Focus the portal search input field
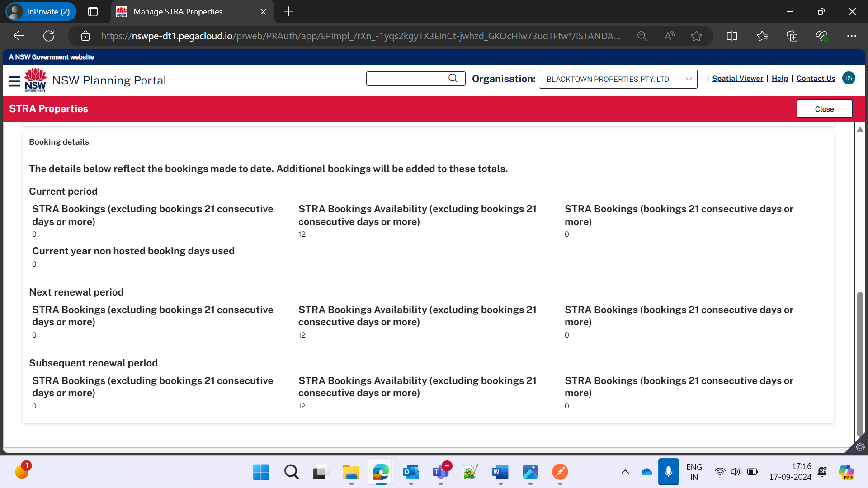 (x=407, y=78)
